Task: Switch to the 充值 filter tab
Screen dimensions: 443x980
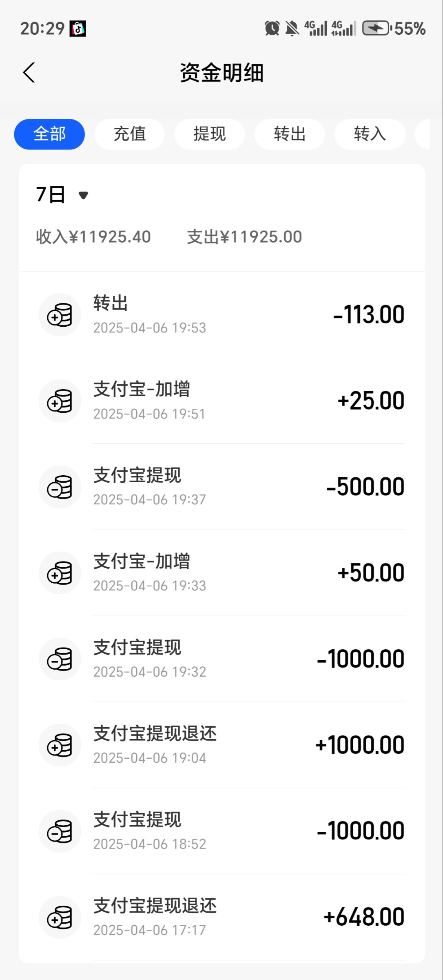Action: coord(129,134)
